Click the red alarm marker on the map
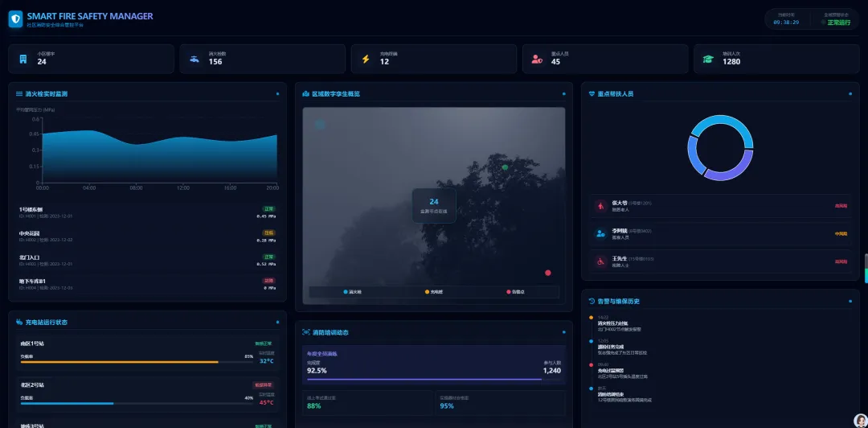The width and height of the screenshot is (868, 428). point(548,273)
